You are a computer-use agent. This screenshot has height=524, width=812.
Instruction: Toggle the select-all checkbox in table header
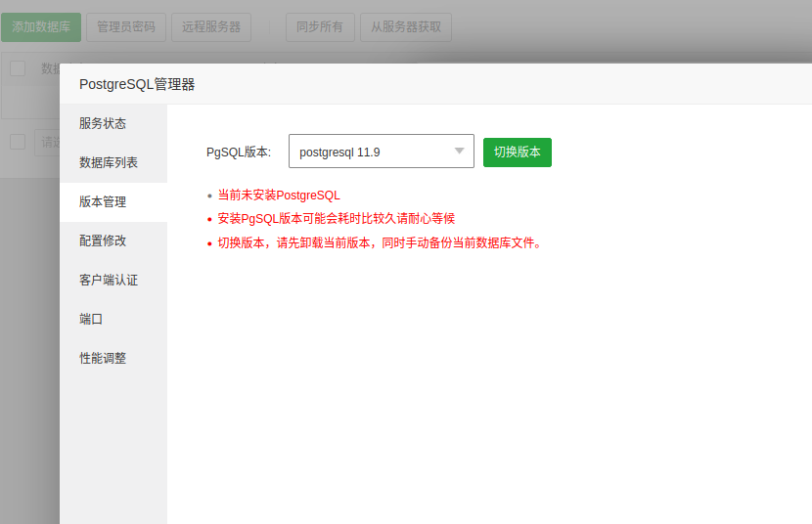tap(18, 68)
